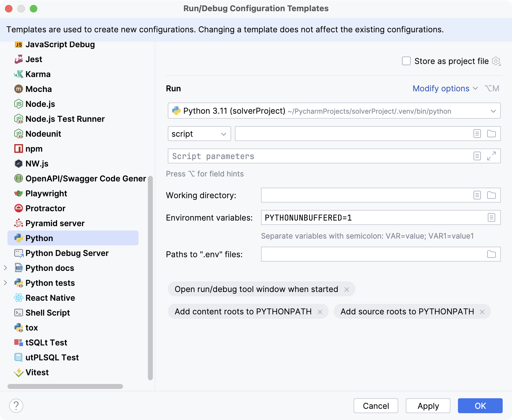
Task: Open template settings gear beside Store as project file
Action: point(496,61)
